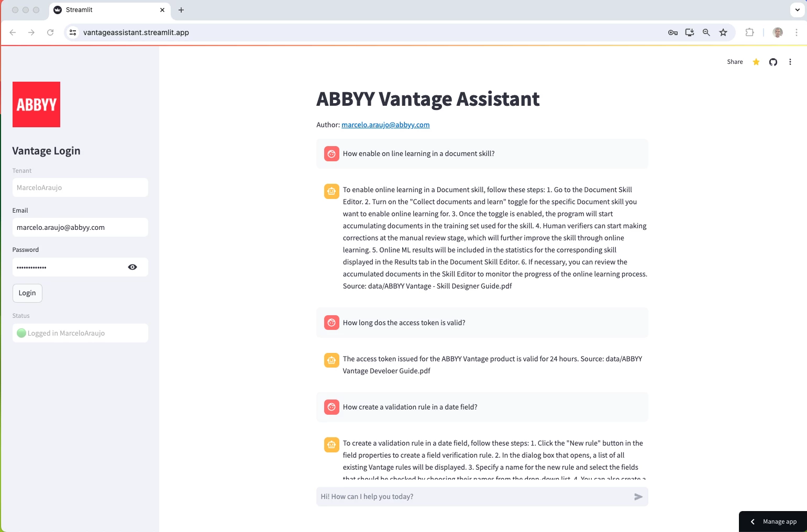Image resolution: width=807 pixels, height=532 pixels.
Task: Click the Vantage Login sidebar heading
Action: [x=46, y=151]
